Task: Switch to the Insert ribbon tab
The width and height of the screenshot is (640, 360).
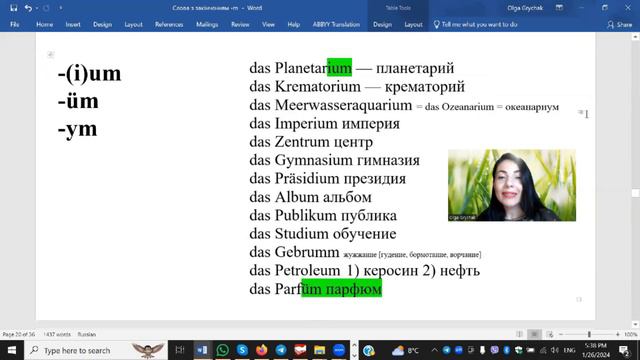Action: coord(73,24)
